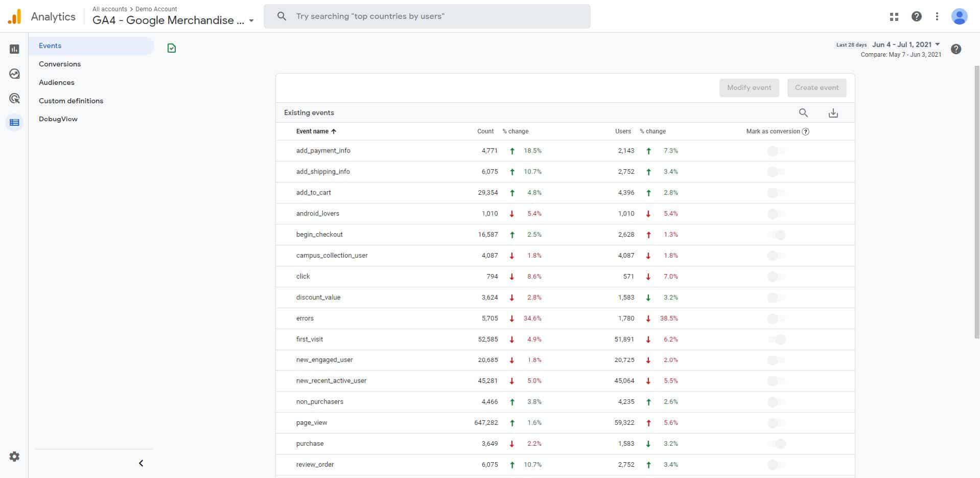The image size is (980, 478).
Task: Open Conversions in the side menu
Action: click(60, 64)
